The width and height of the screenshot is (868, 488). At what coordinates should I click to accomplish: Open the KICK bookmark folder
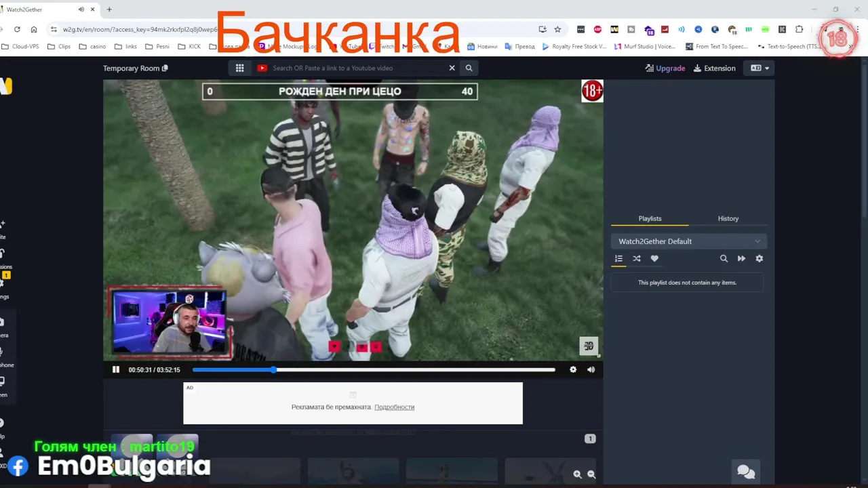pos(189,47)
